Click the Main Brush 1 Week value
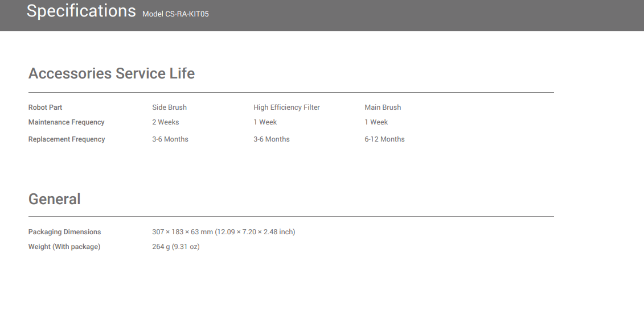 [x=376, y=122]
